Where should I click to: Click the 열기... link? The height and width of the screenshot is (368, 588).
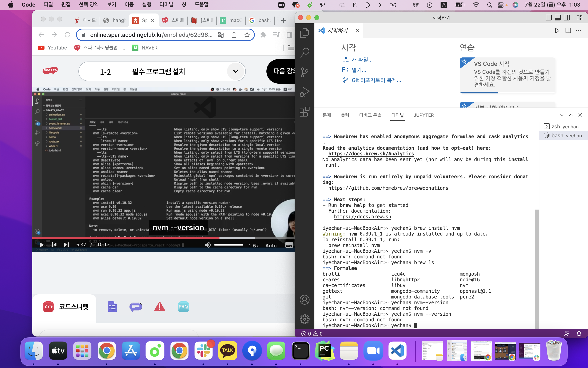[x=359, y=70]
